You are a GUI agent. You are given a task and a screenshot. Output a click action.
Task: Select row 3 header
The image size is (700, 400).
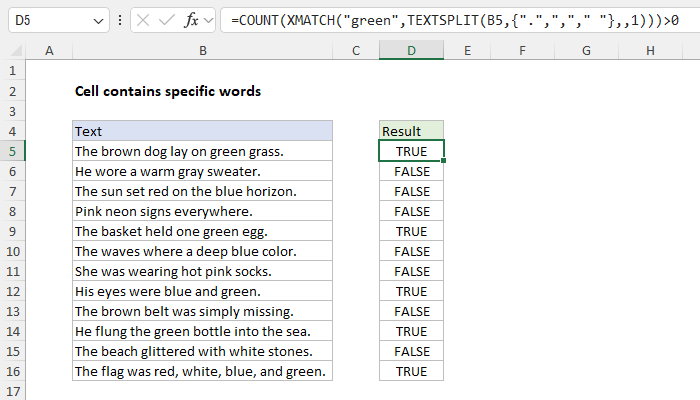[12, 111]
